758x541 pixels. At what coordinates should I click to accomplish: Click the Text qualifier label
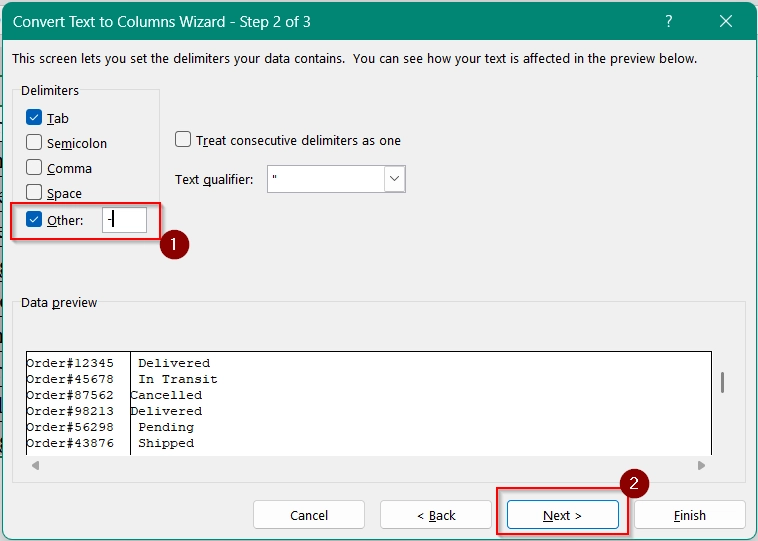(x=214, y=179)
